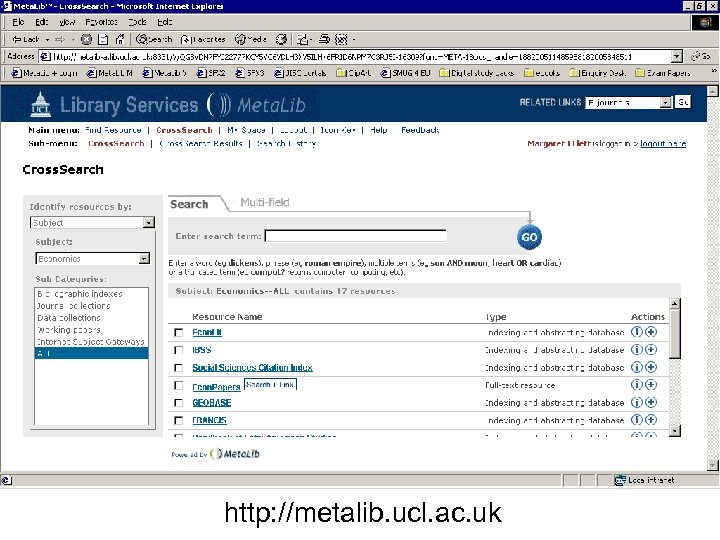Click the browser Back button
720x540 pixels.
26,39
